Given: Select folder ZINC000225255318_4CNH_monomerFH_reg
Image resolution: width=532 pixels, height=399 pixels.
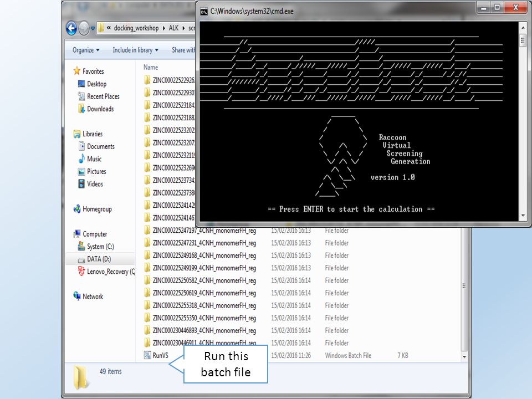Looking at the screenshot, I should (x=204, y=306).
